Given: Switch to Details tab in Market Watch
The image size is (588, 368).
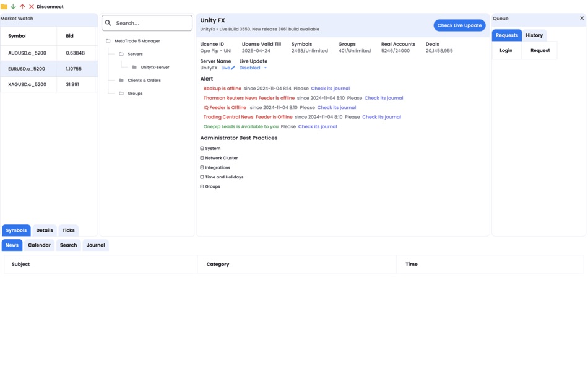Looking at the screenshot, I should click(45, 230).
